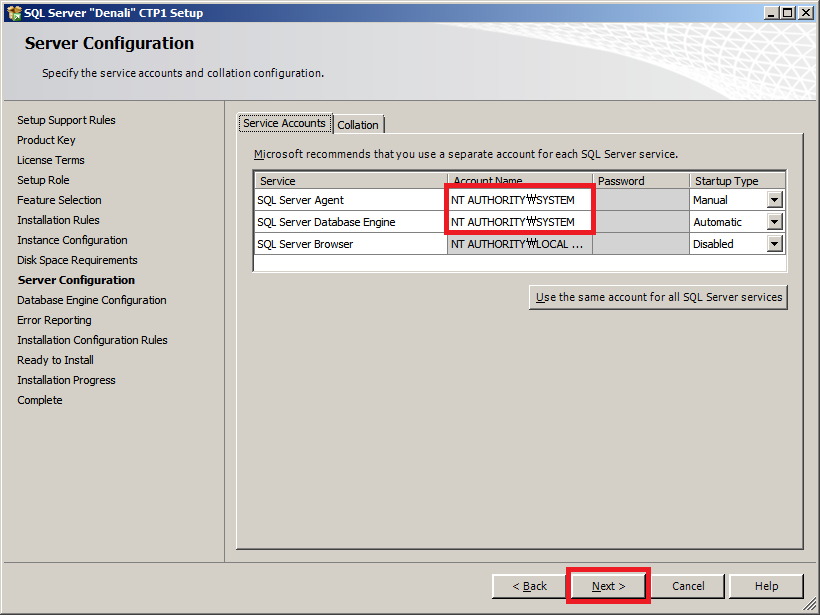Image resolution: width=820 pixels, height=615 pixels.
Task: Click Ready to Install in the step list
Action: click(x=55, y=360)
